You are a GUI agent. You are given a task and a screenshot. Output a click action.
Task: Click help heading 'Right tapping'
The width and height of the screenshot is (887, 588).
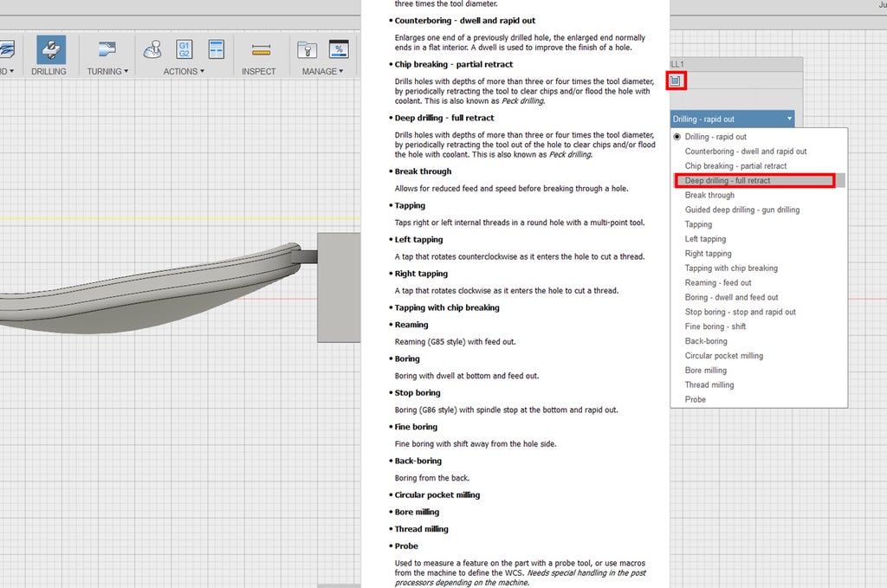(421, 274)
